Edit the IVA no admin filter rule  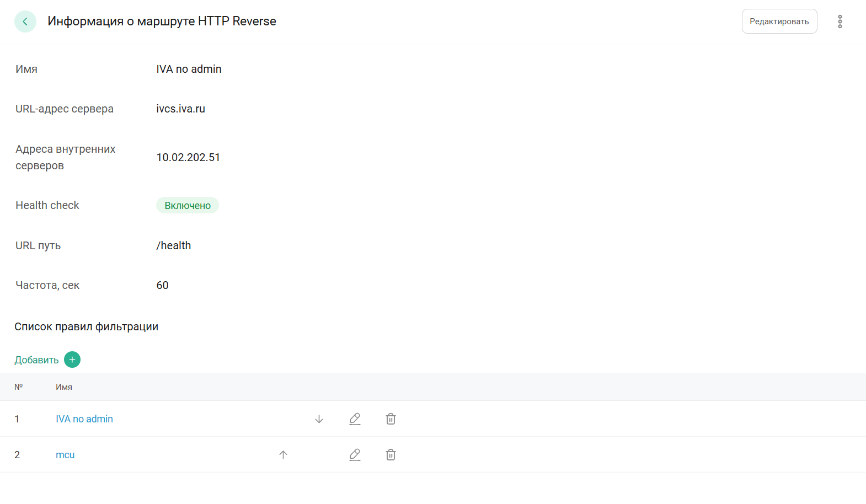click(x=355, y=419)
